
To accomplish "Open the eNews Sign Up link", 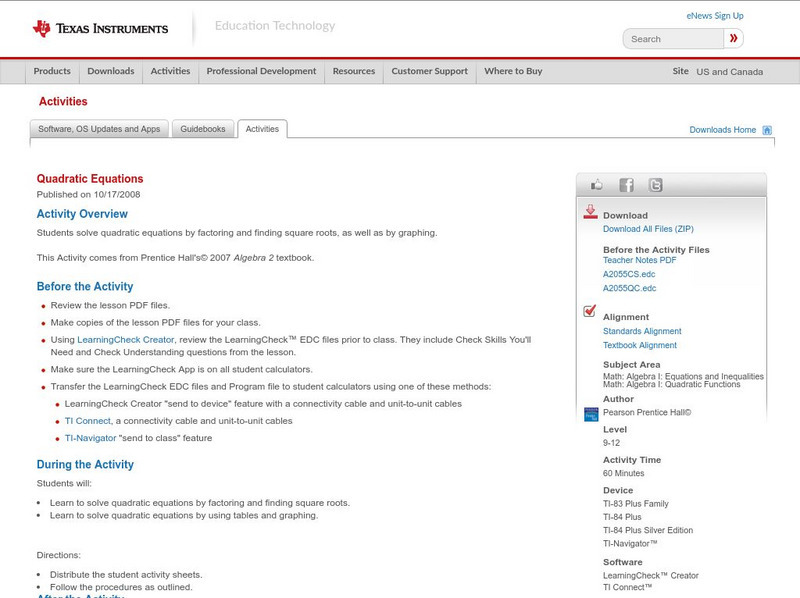I will [x=715, y=16].
